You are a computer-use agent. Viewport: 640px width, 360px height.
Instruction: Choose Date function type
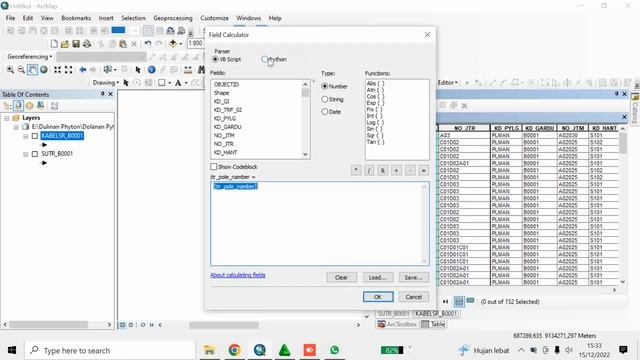tap(331, 111)
